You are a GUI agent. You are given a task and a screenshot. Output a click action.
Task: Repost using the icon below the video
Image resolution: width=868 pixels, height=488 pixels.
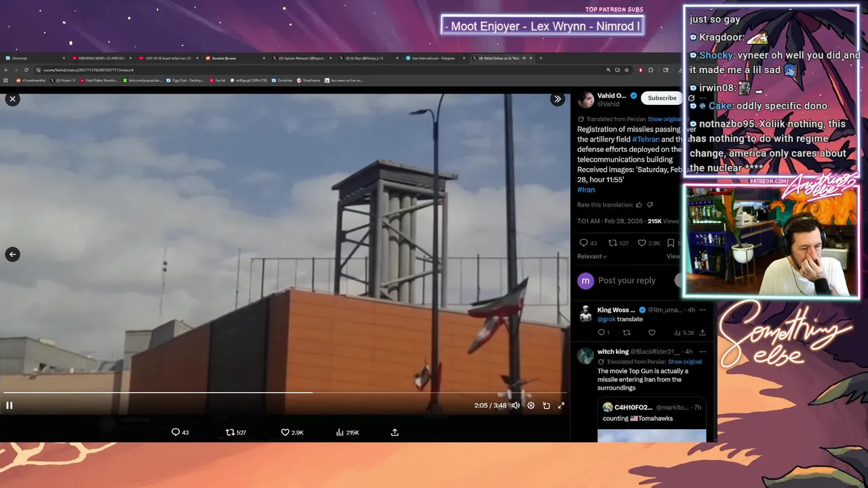[x=230, y=432]
